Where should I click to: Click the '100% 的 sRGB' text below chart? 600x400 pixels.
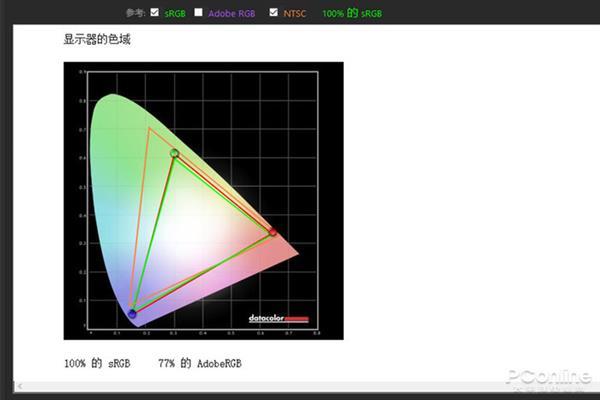tap(97, 362)
